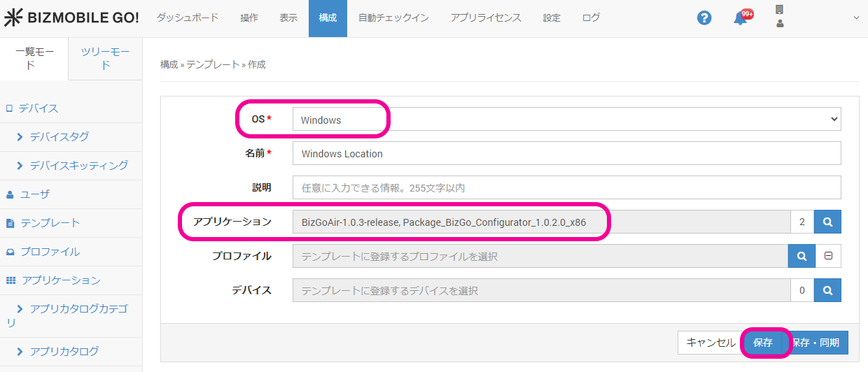Open the notifications bell icon
The height and width of the screenshot is (372, 868).
tap(741, 18)
